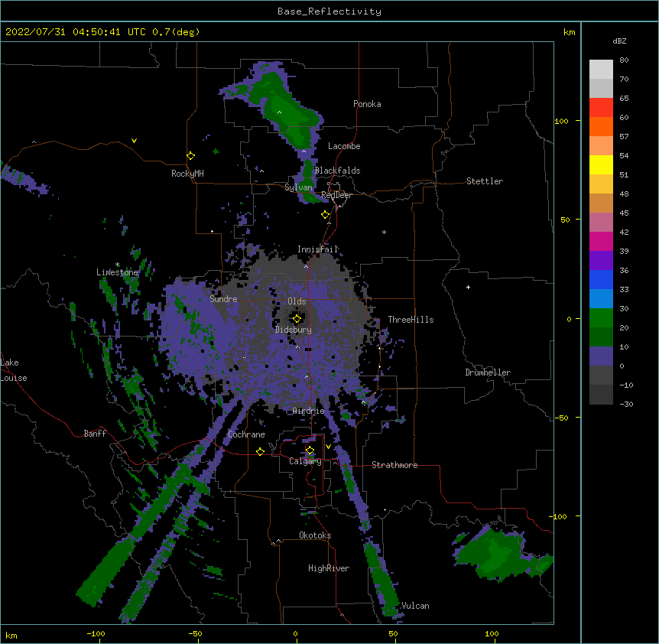Click the Didsbury label

tap(294, 330)
